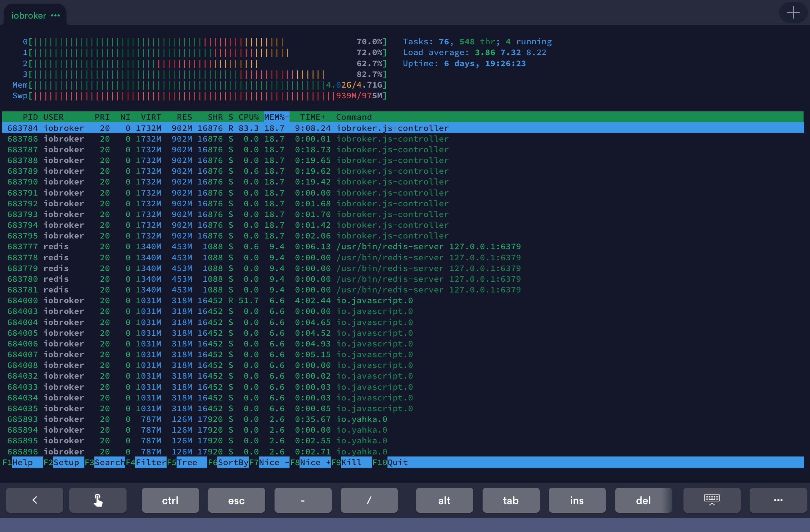The width and height of the screenshot is (810, 532).
Task: Switch to the iobroker terminal tab
Action: [x=29, y=15]
